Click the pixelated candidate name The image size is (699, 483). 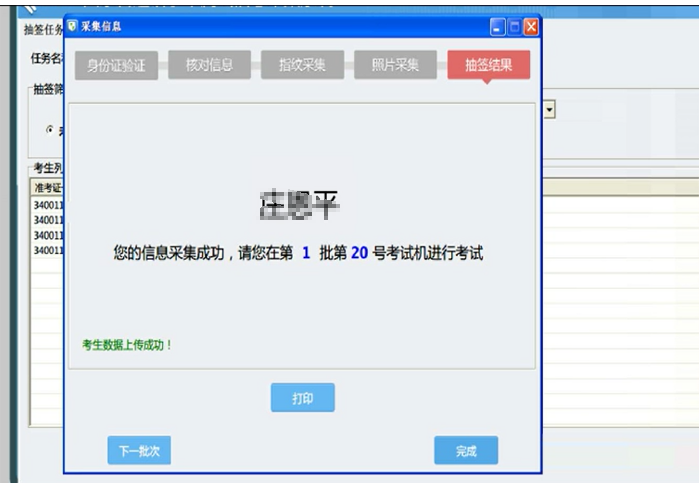coord(300,205)
